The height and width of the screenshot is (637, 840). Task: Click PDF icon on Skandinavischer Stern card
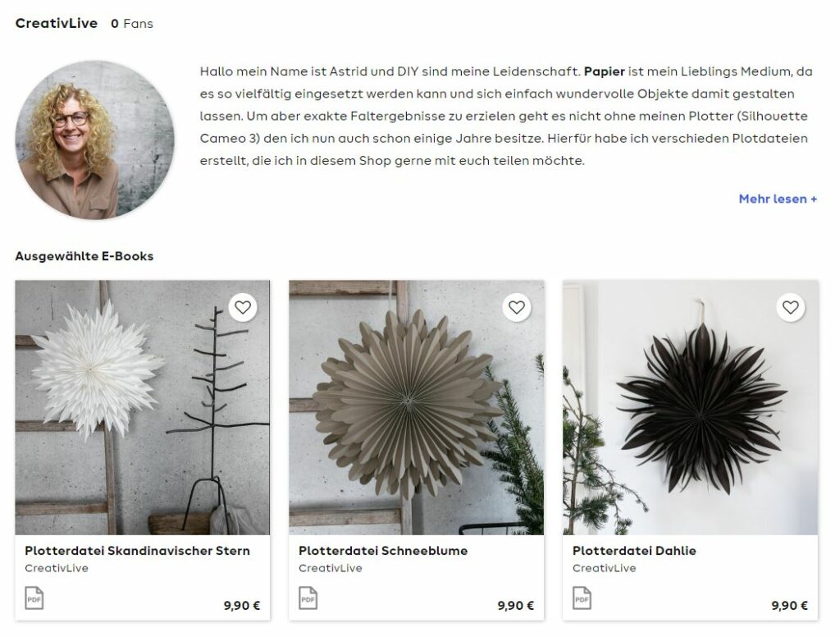[x=34, y=598]
